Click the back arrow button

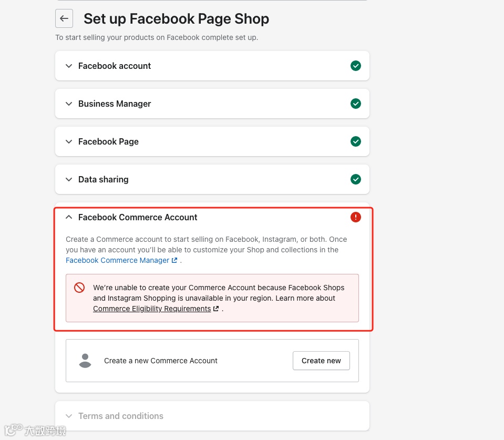point(64,19)
